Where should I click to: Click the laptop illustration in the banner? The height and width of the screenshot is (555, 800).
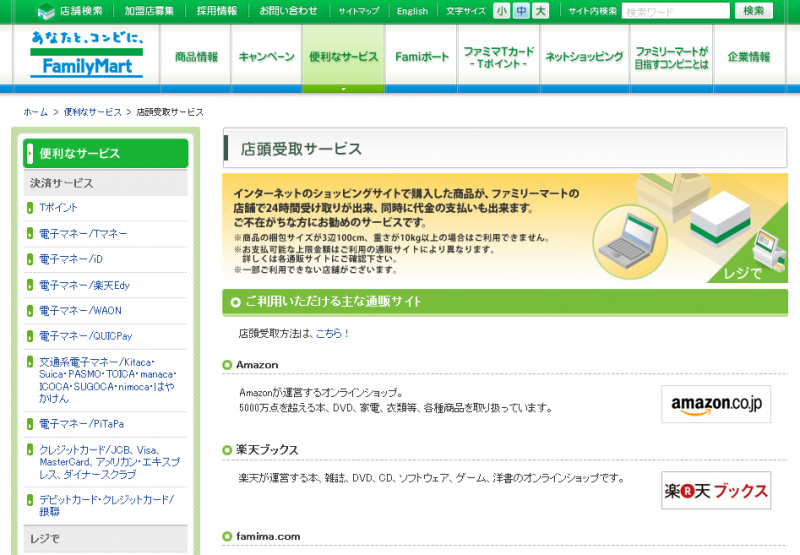pyautogui.click(x=629, y=243)
